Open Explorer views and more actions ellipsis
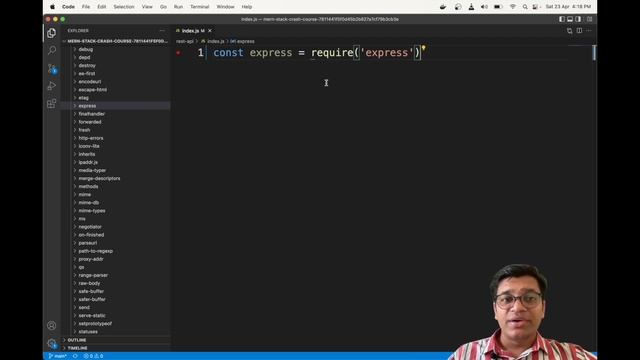Image resolution: width=640 pixels, height=360 pixels. pyautogui.click(x=162, y=31)
